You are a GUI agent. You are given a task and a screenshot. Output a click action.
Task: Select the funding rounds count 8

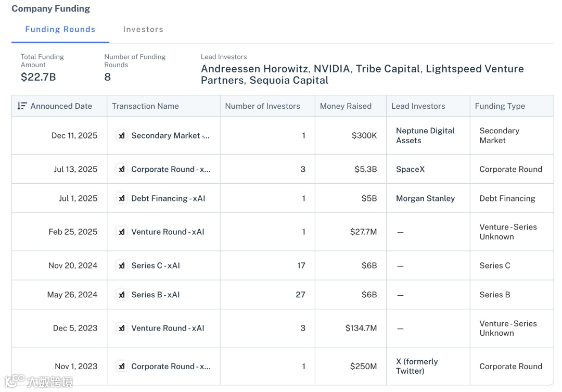pos(108,77)
